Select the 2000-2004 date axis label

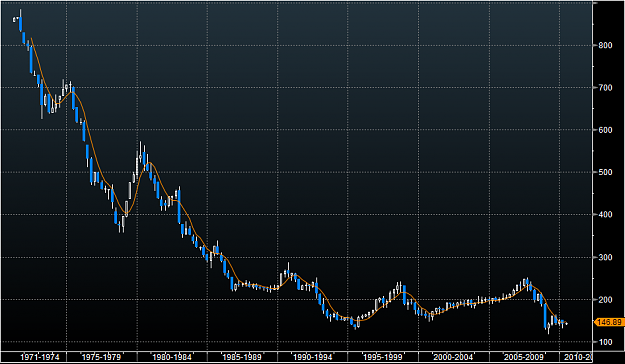click(x=453, y=357)
